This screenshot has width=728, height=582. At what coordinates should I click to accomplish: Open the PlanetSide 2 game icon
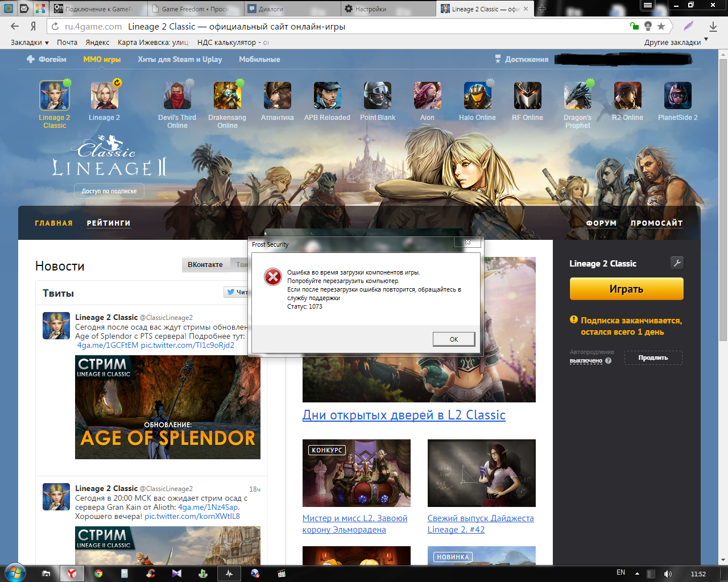tap(677, 95)
